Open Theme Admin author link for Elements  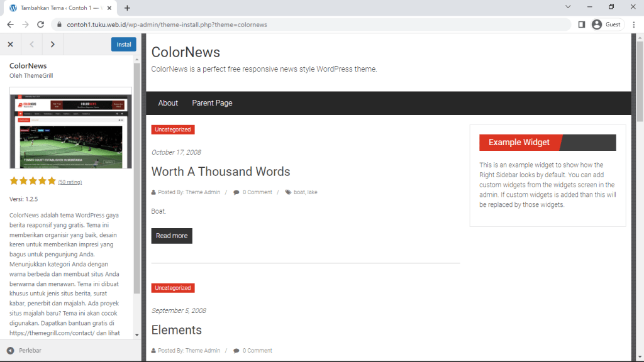click(203, 351)
